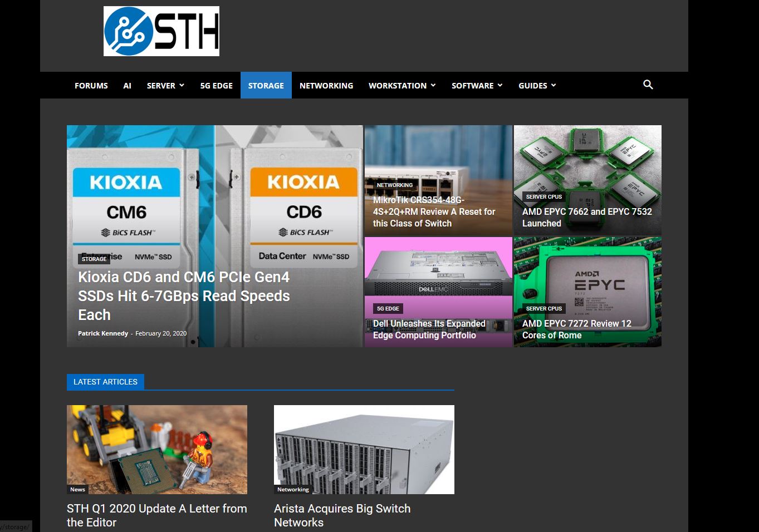Open the highlighted STORAGE tab

pos(266,85)
